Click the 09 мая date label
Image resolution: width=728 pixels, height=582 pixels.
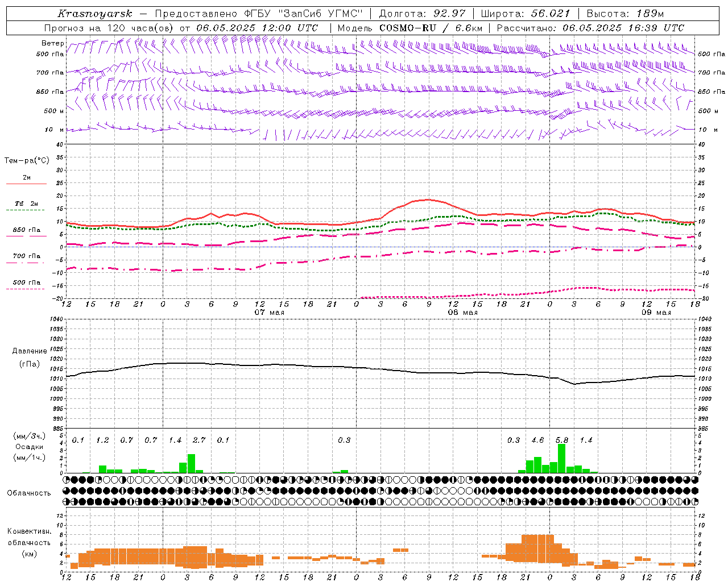[x=656, y=313]
